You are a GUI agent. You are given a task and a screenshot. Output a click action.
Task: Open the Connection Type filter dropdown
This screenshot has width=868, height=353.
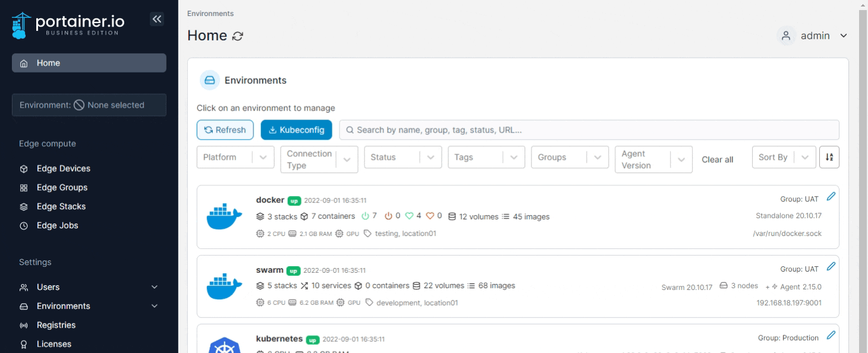point(319,159)
